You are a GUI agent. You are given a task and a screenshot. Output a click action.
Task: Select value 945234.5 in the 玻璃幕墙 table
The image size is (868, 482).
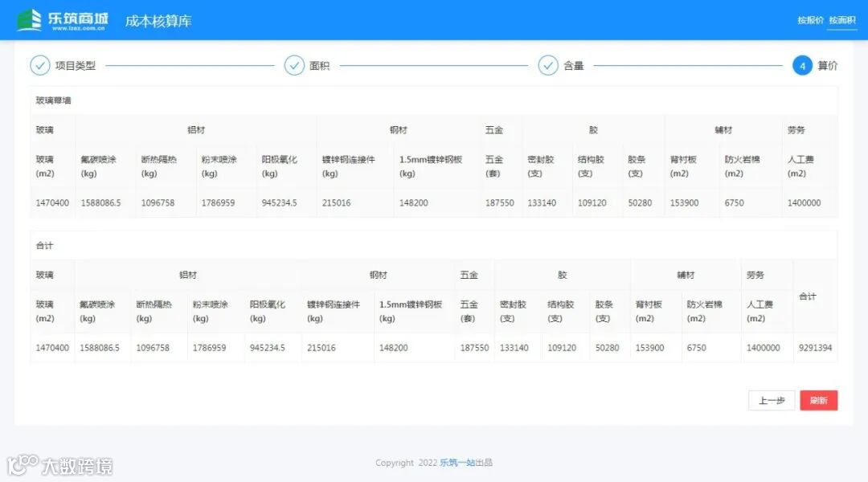[279, 202]
